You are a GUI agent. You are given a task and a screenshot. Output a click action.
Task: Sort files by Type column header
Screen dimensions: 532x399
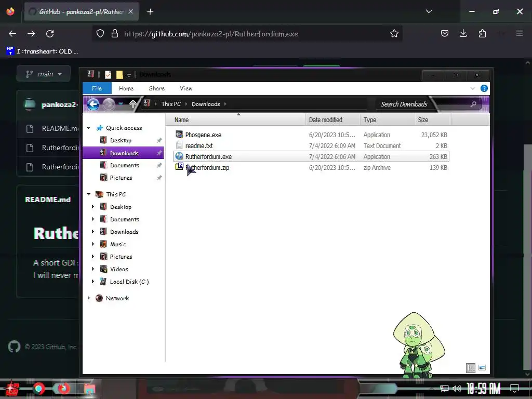(387, 120)
